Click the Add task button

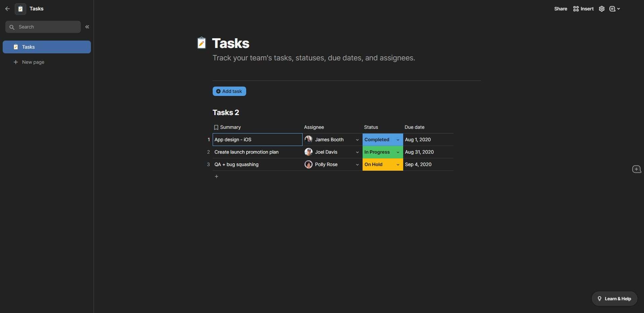point(229,91)
